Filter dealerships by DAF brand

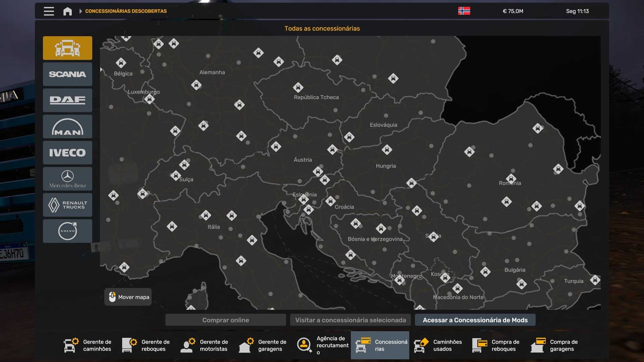[67, 100]
